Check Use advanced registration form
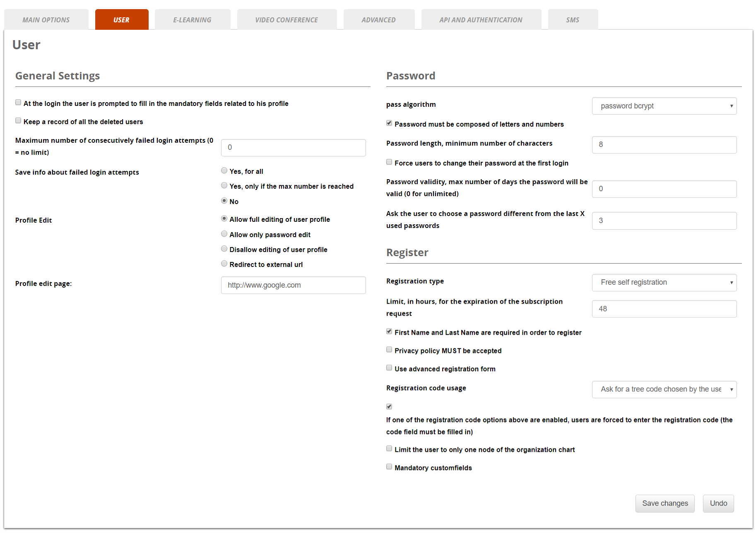This screenshot has width=756, height=533. pos(389,367)
